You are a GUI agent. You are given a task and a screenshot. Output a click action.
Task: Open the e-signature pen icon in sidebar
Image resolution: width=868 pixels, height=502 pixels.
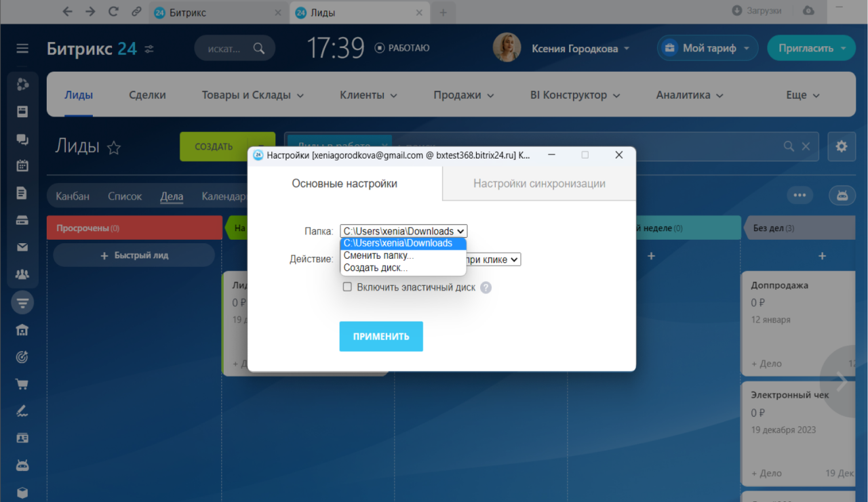click(22, 411)
